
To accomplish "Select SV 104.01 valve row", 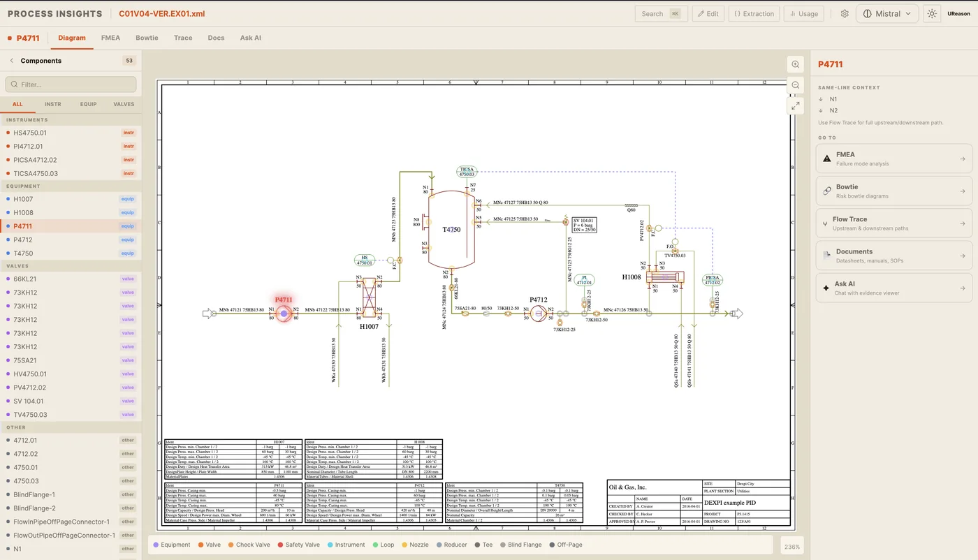I will 71,401.
